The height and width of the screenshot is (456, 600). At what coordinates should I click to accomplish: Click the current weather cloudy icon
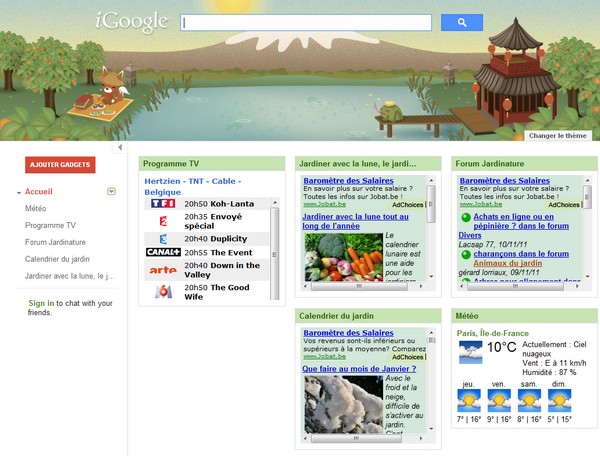point(470,352)
